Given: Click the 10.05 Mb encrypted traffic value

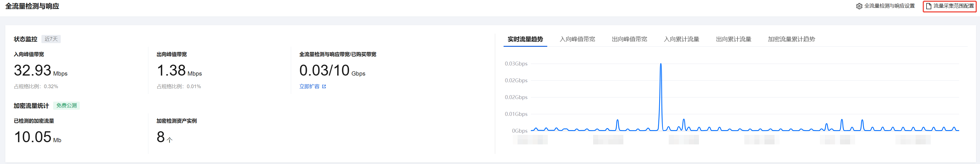Looking at the screenshot, I should [33, 137].
